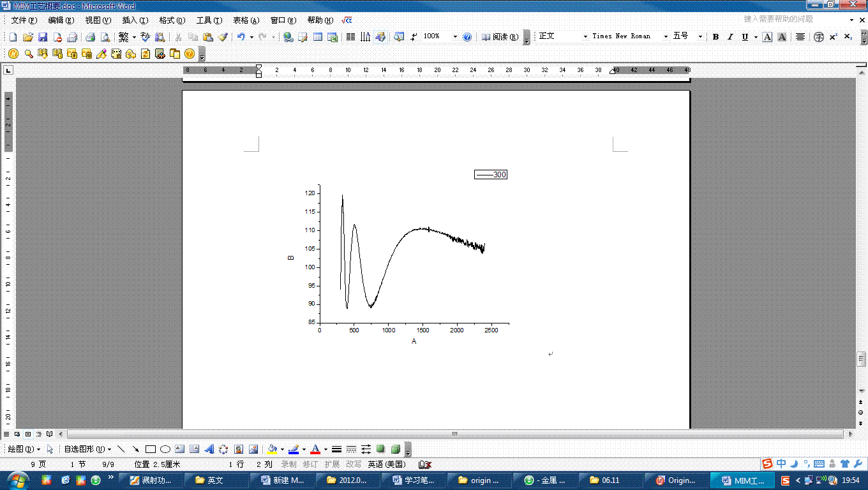Select the Format Painter brush icon
This screenshot has height=490, width=868.
pyautogui.click(x=223, y=37)
